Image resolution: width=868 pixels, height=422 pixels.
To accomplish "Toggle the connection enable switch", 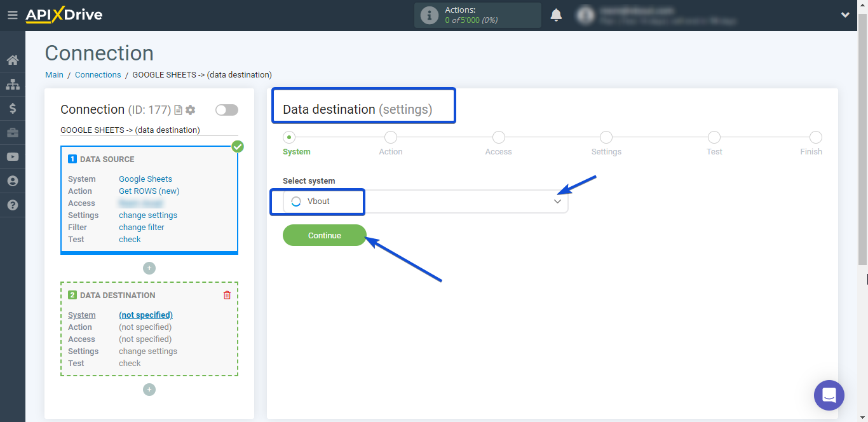I will click(227, 110).
